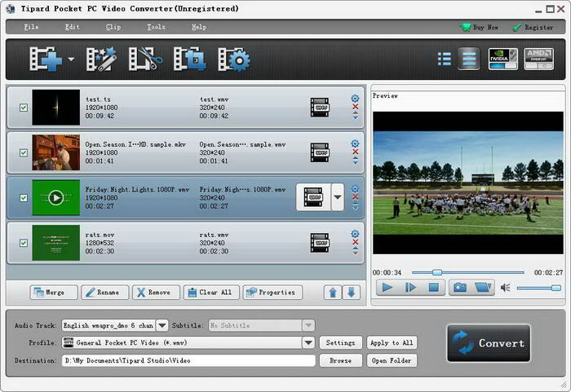Open the Help menu
The width and height of the screenshot is (571, 392).
coord(199,27)
